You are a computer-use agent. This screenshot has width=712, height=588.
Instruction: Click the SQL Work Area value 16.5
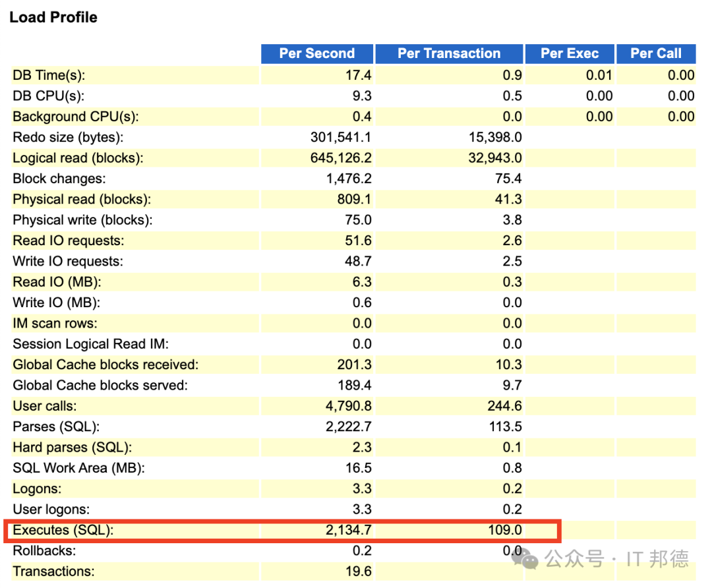[x=358, y=468]
